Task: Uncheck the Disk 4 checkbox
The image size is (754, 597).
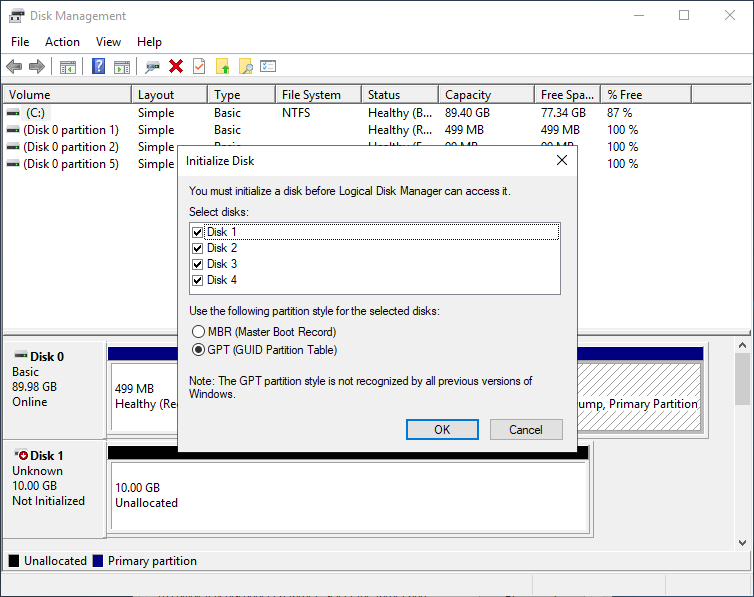Action: [x=197, y=280]
